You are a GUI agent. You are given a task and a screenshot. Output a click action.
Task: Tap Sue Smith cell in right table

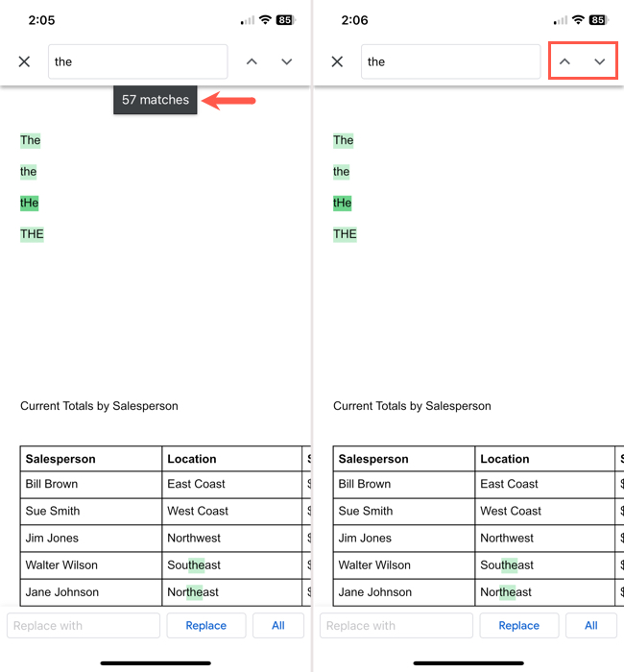[x=404, y=511]
